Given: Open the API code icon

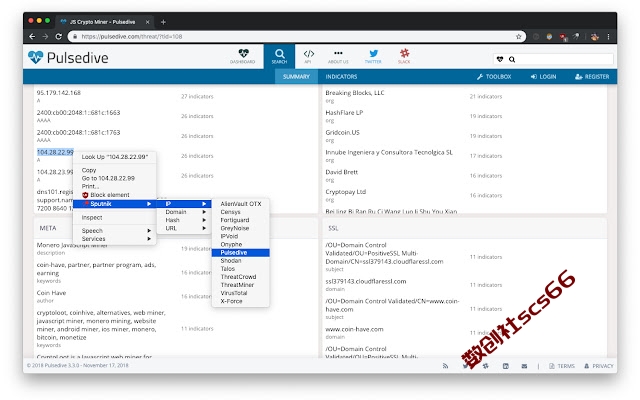Looking at the screenshot, I should (x=309, y=53).
